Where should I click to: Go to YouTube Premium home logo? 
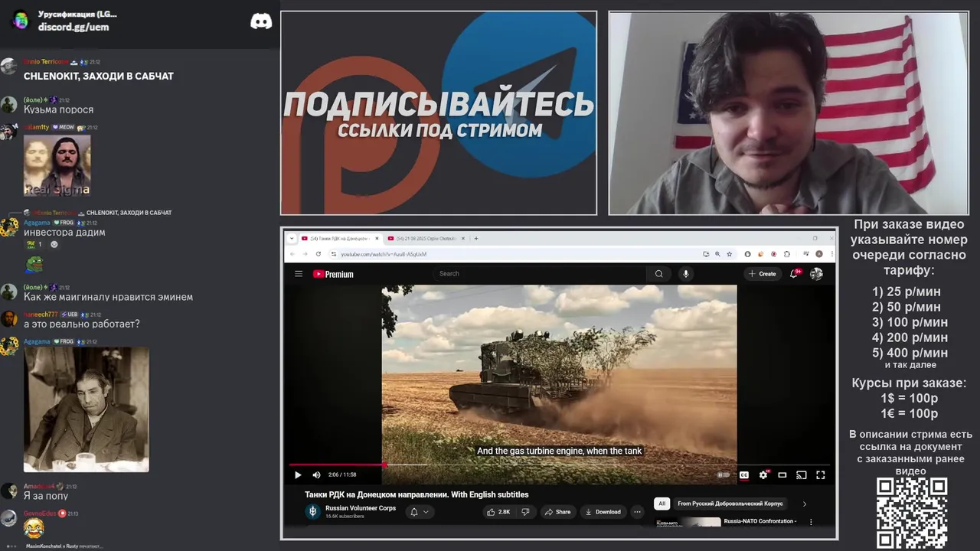click(x=333, y=274)
